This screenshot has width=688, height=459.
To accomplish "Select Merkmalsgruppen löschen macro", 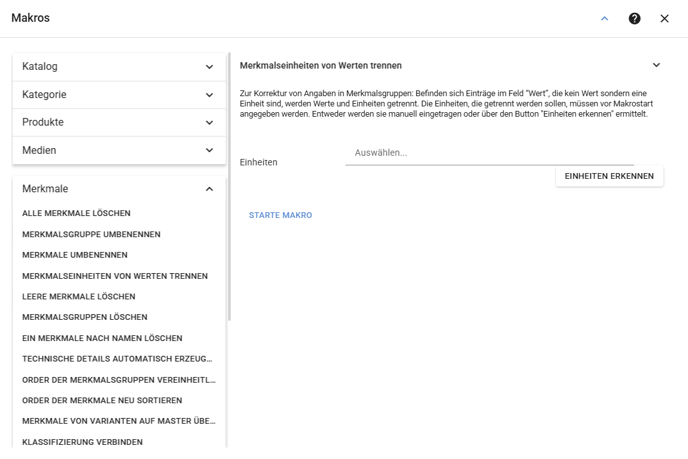I will [85, 317].
